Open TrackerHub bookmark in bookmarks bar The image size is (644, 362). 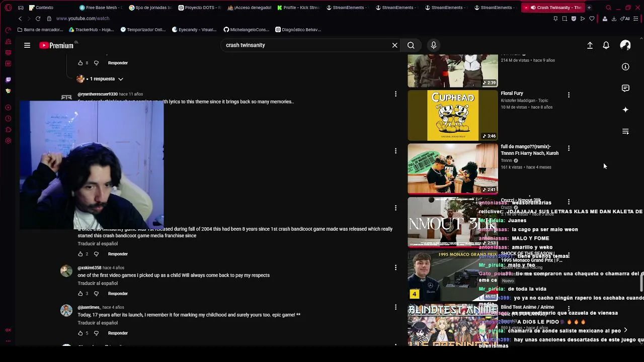[x=91, y=30]
